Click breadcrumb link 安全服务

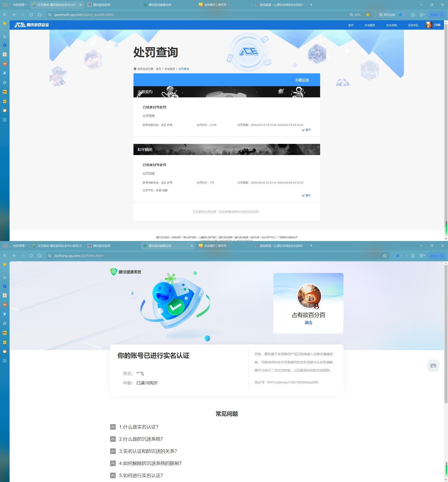click(170, 69)
